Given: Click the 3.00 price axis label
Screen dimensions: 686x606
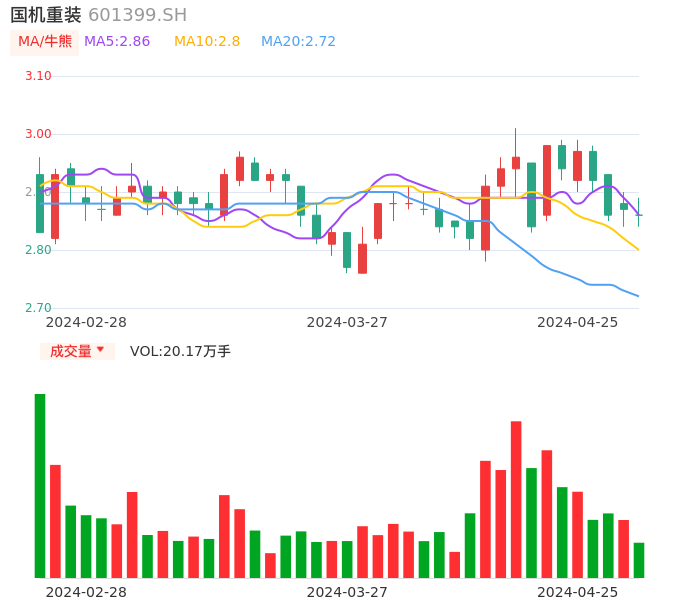Looking at the screenshot, I should pyautogui.click(x=38, y=134).
